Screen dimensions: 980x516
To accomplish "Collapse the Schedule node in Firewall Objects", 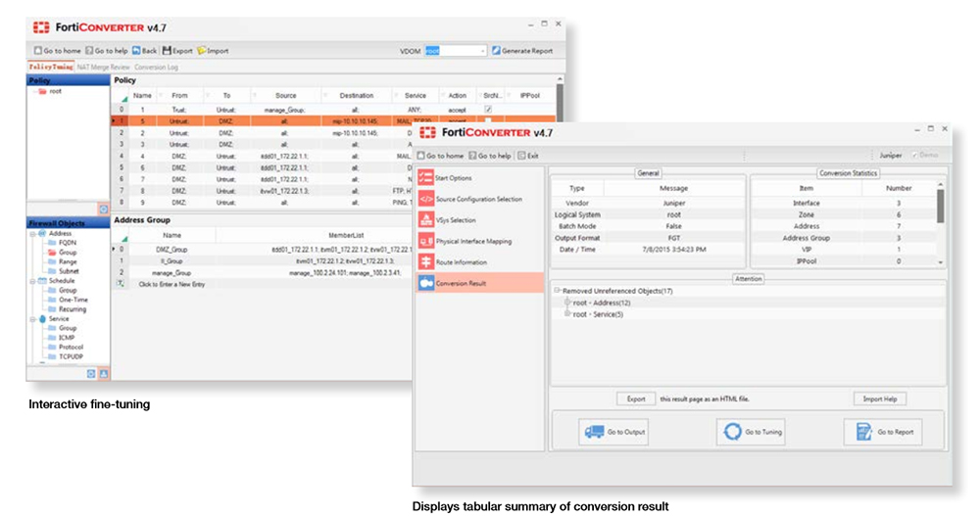I will click(33, 281).
